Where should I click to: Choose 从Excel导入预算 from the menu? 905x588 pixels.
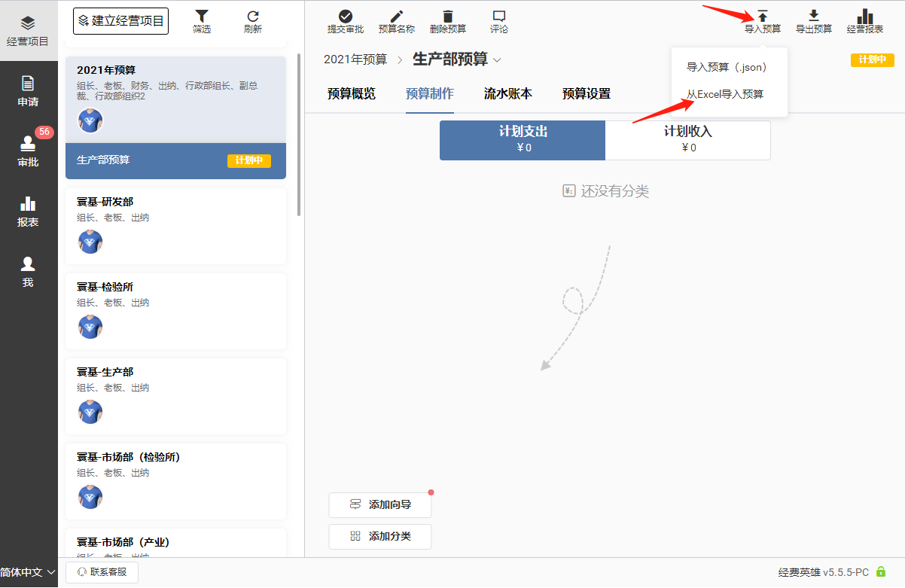coord(724,94)
